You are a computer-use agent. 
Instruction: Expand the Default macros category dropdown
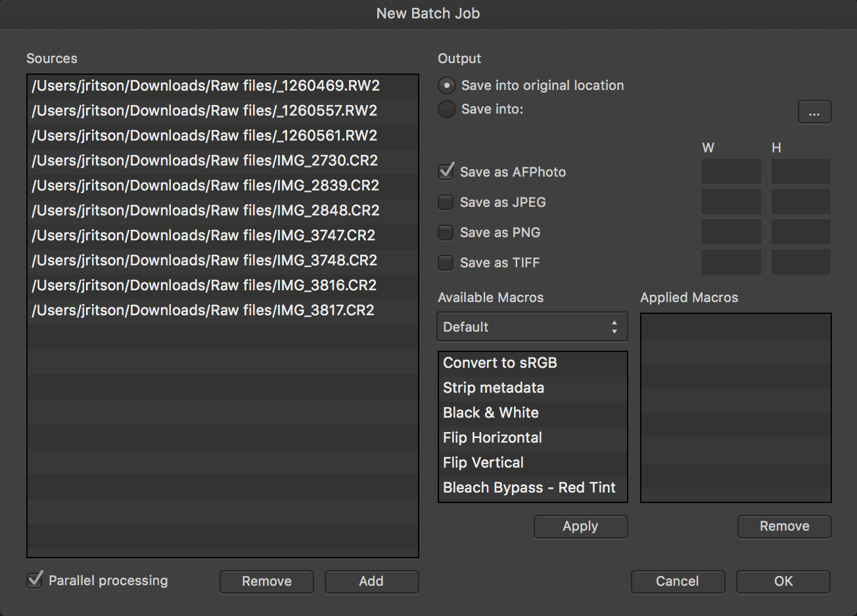[x=532, y=327]
